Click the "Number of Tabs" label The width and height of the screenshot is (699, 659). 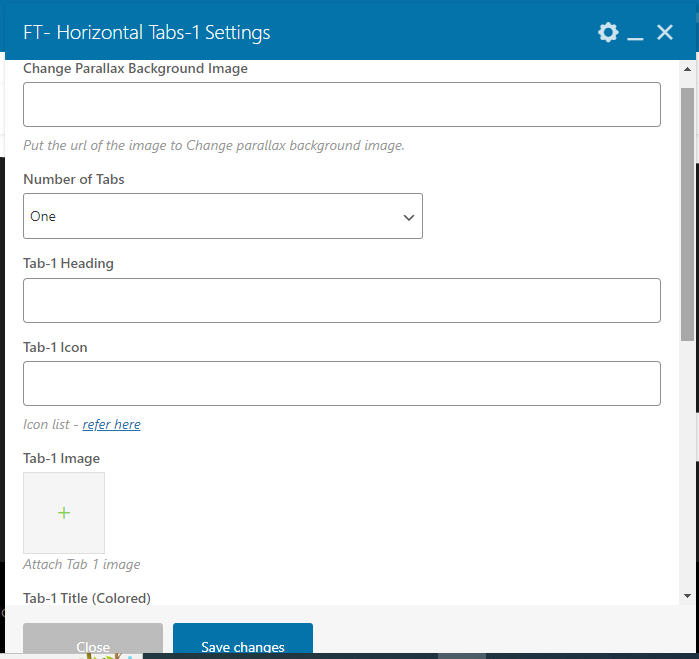click(74, 179)
